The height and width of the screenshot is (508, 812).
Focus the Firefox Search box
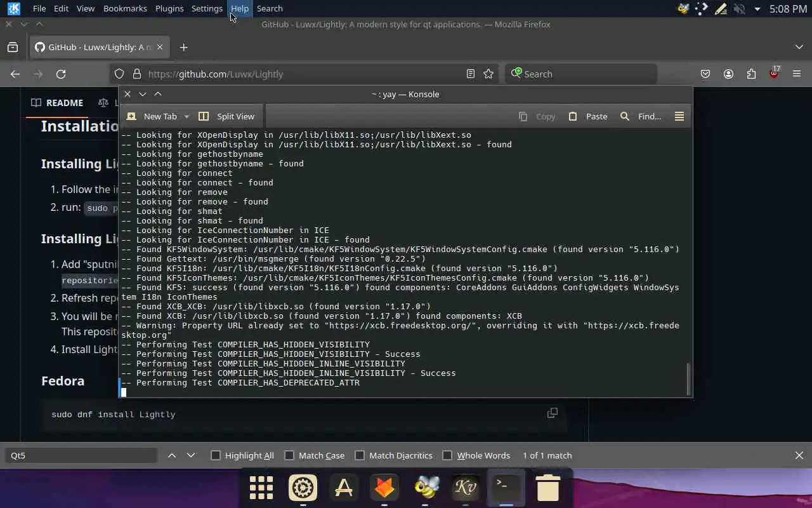click(581, 74)
